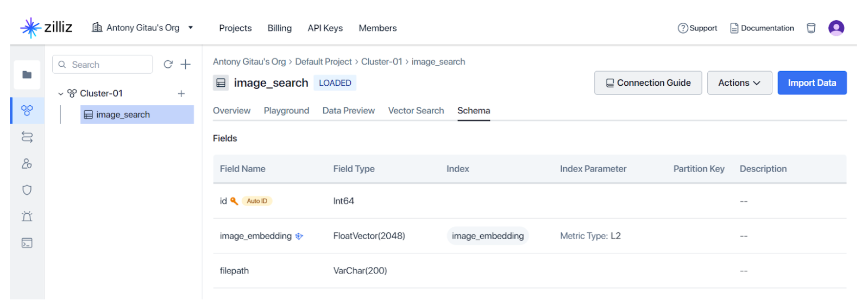Open the users-and-access icon in the sidebar
Screen dimensions: 868x306
pyautogui.click(x=27, y=164)
